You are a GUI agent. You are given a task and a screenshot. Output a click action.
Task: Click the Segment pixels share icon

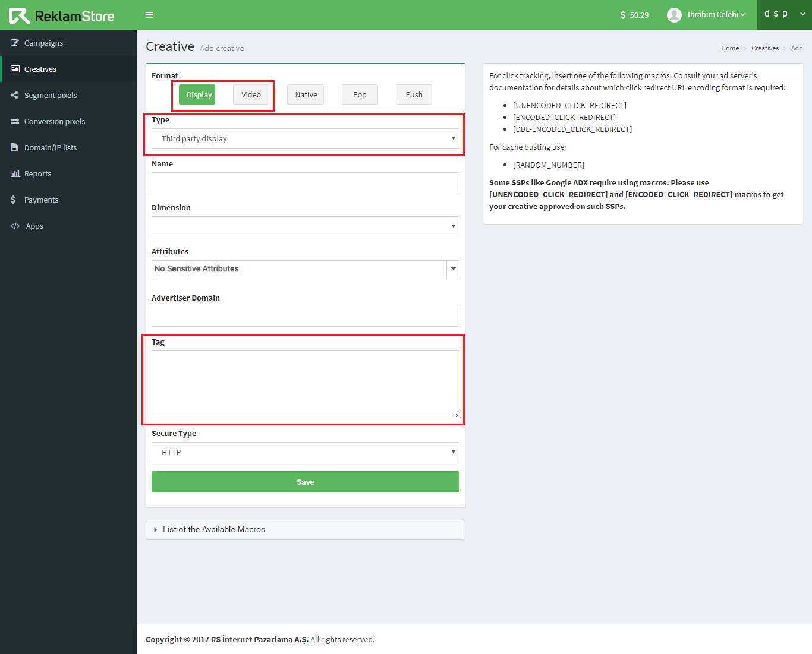pyautogui.click(x=14, y=95)
